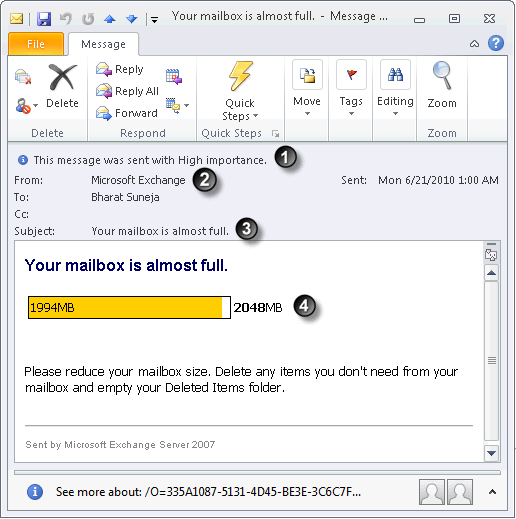Click sender name Microsoft Exchange
Image resolution: width=516 pixels, height=519 pixels.
point(138,180)
